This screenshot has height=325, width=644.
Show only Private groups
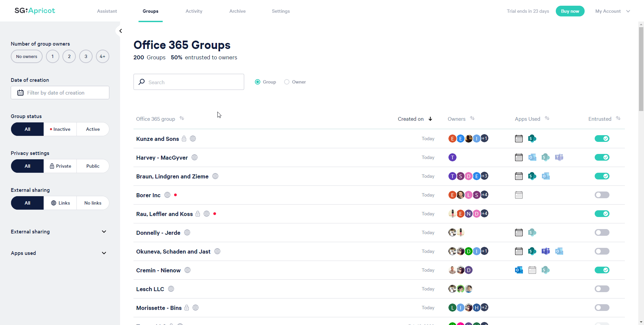(x=60, y=166)
